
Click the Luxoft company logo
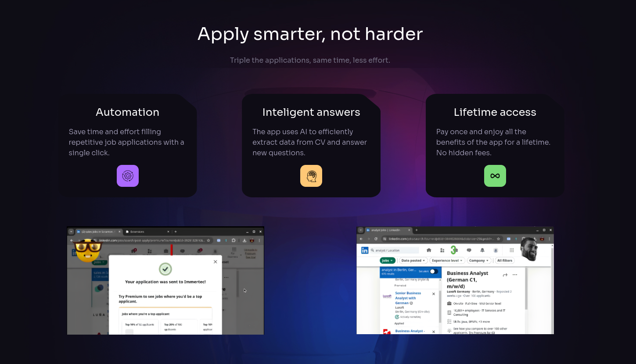(387, 296)
